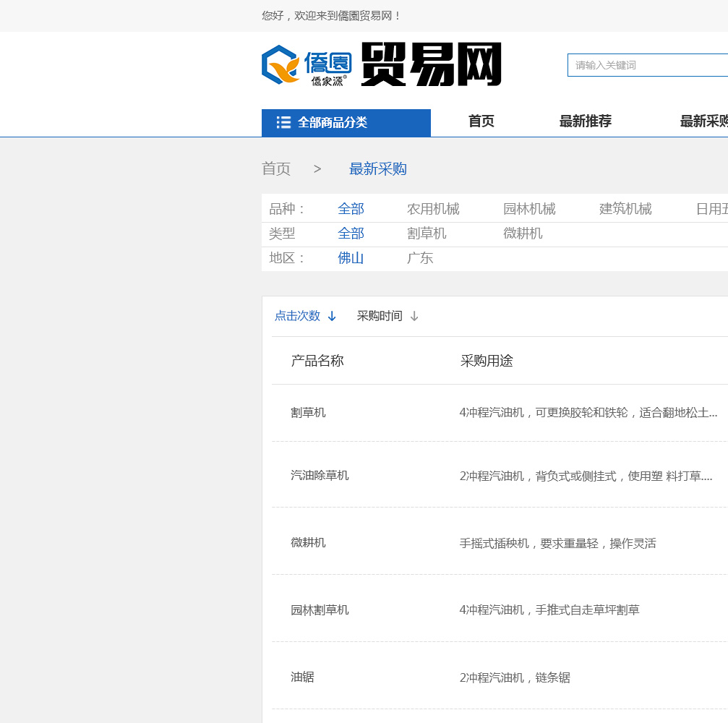This screenshot has height=723, width=728.
Task: Click the 最新采购 breadcrumb link
Action: click(377, 169)
